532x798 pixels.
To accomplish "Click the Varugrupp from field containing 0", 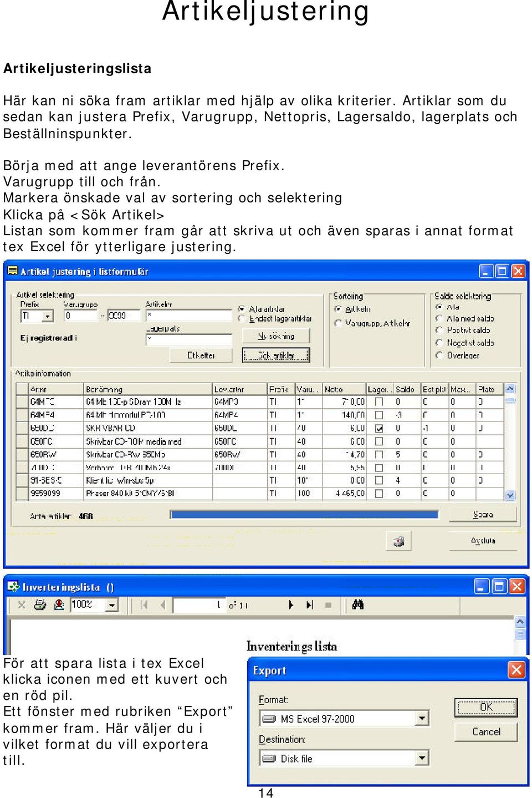I will (80, 316).
